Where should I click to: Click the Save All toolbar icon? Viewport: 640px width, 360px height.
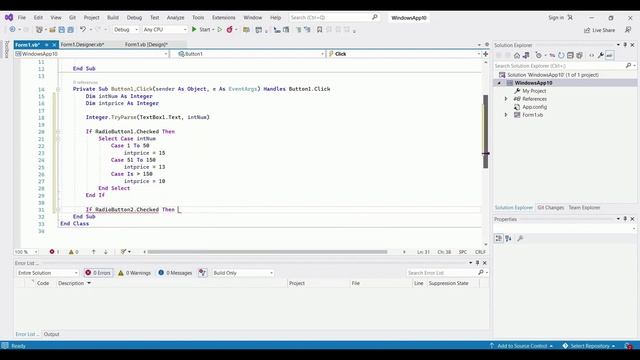pos(70,30)
